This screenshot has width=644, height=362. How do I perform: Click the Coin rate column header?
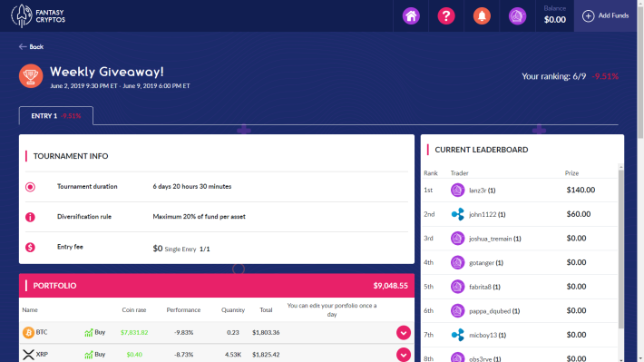pyautogui.click(x=134, y=309)
